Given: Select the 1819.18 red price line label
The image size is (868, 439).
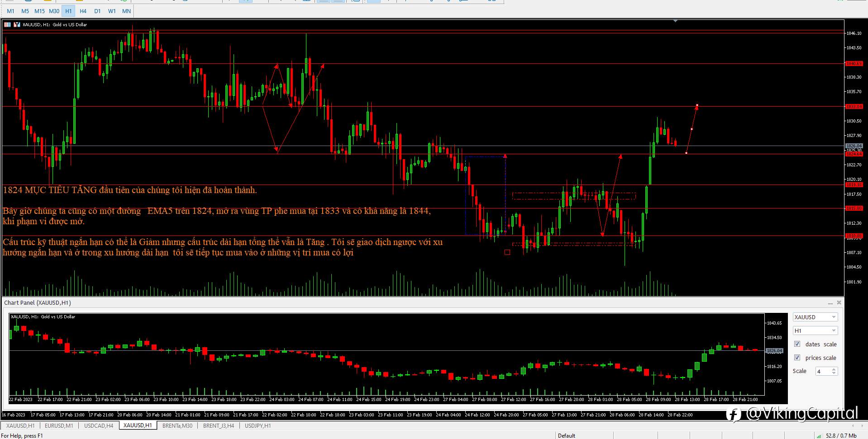Looking at the screenshot, I should click(x=854, y=185).
